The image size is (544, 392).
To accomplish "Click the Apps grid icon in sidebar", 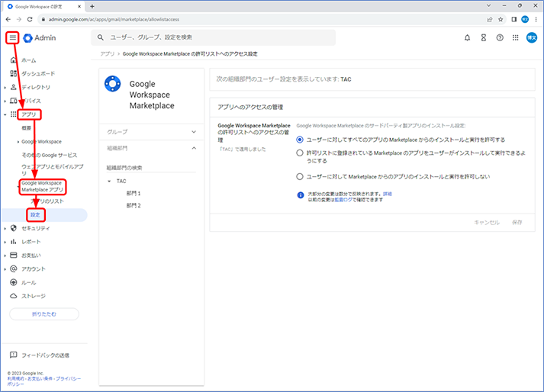I will coord(14,114).
